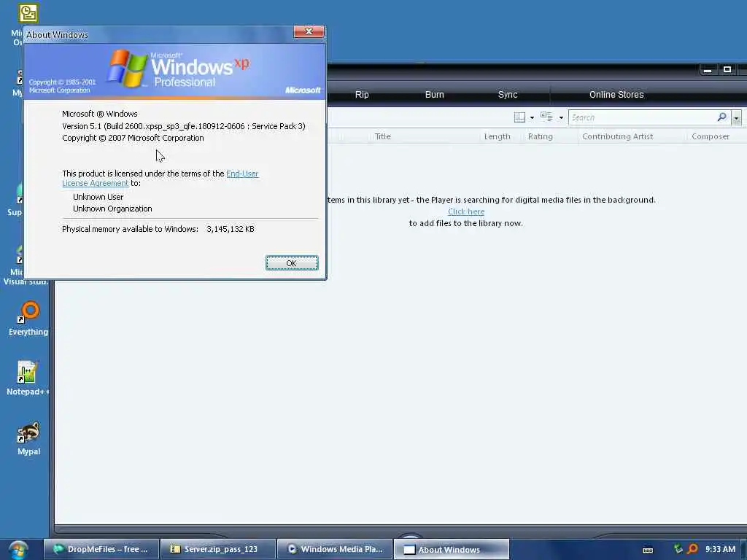Image resolution: width=747 pixels, height=560 pixels.
Task: Switch to Server.zip_pass_123 taskbar button
Action: 217,549
